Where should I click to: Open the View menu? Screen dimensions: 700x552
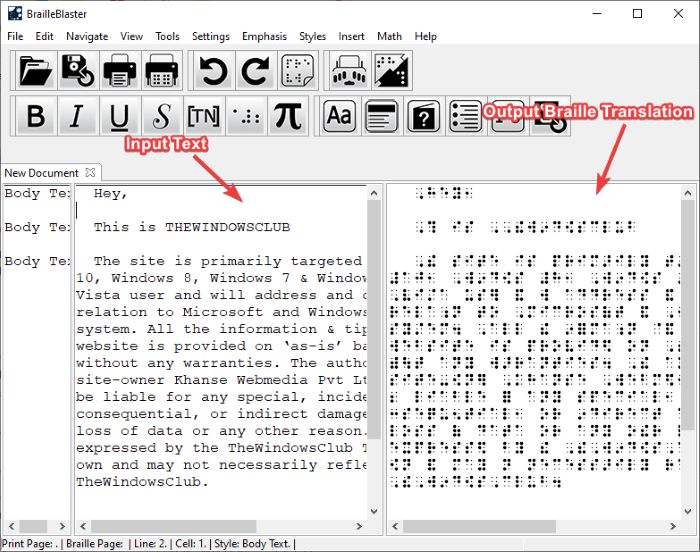(131, 36)
